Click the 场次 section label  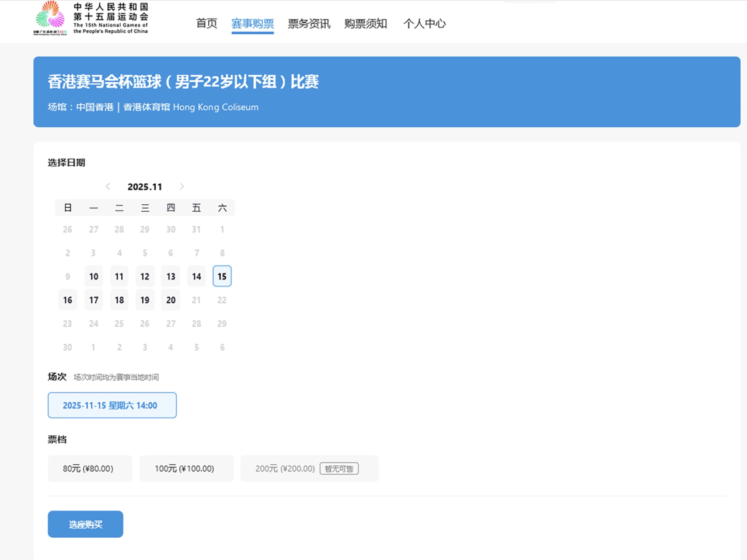click(x=57, y=377)
